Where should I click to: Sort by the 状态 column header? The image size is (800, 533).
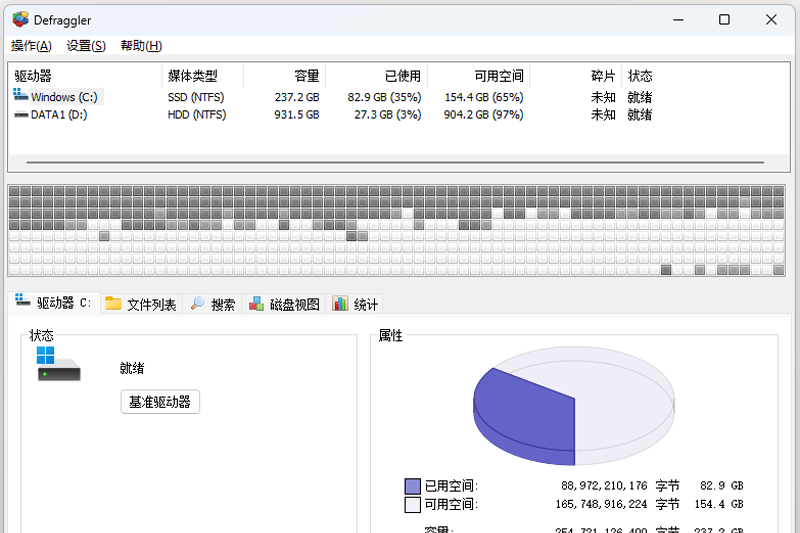tap(640, 76)
